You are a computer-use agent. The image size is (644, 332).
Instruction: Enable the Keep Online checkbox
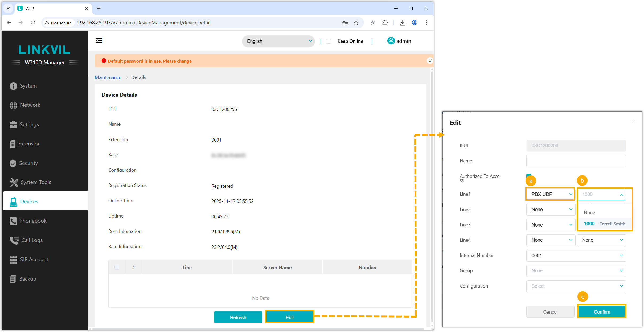pyautogui.click(x=329, y=41)
